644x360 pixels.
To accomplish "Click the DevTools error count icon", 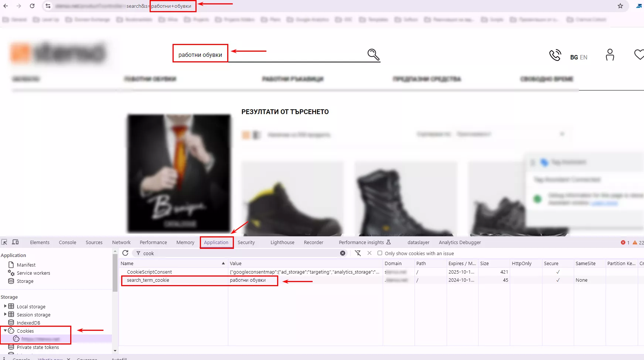I will [625, 243].
